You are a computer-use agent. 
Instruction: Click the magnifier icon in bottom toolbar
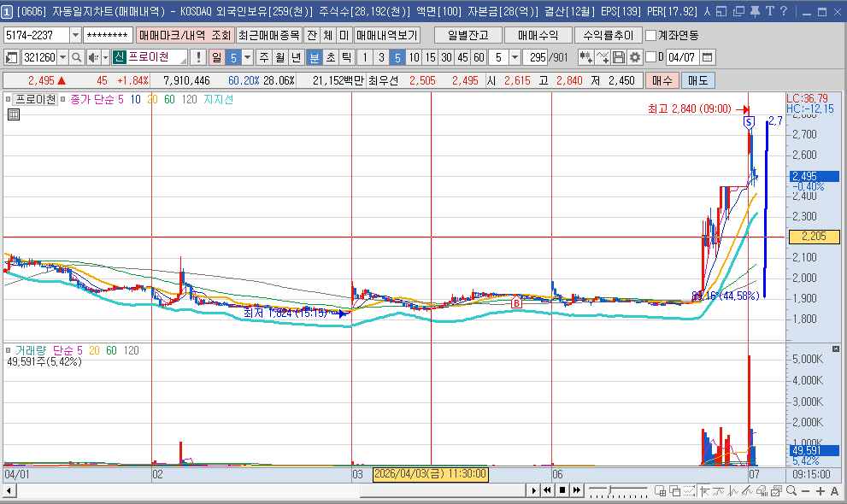pos(791,490)
